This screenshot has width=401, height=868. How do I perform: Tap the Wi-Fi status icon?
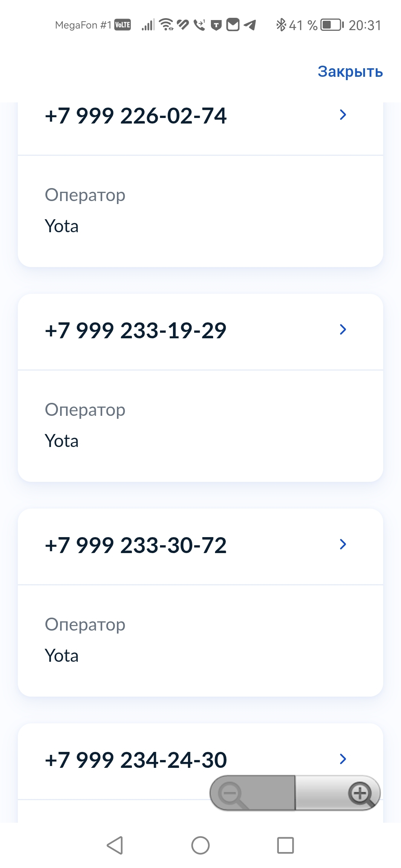(x=166, y=24)
